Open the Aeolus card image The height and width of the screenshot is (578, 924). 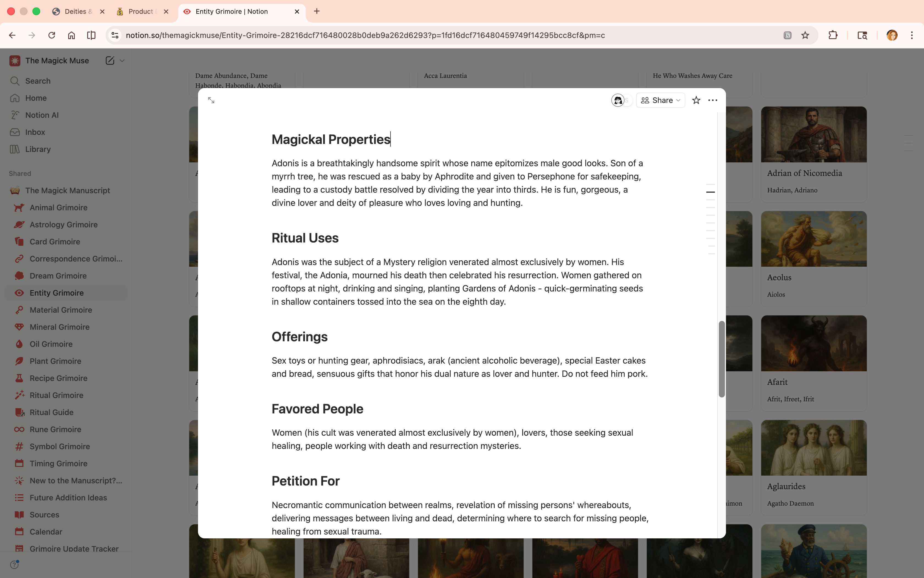pos(814,239)
